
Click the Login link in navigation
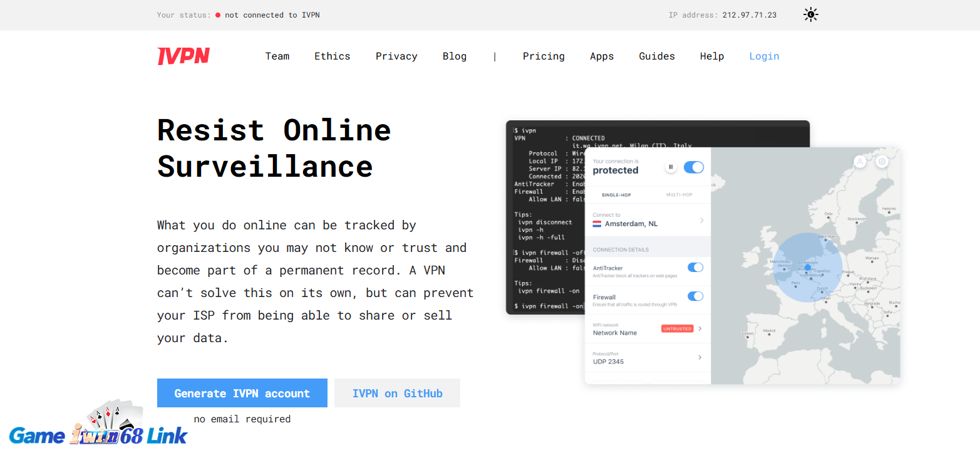[x=764, y=56]
